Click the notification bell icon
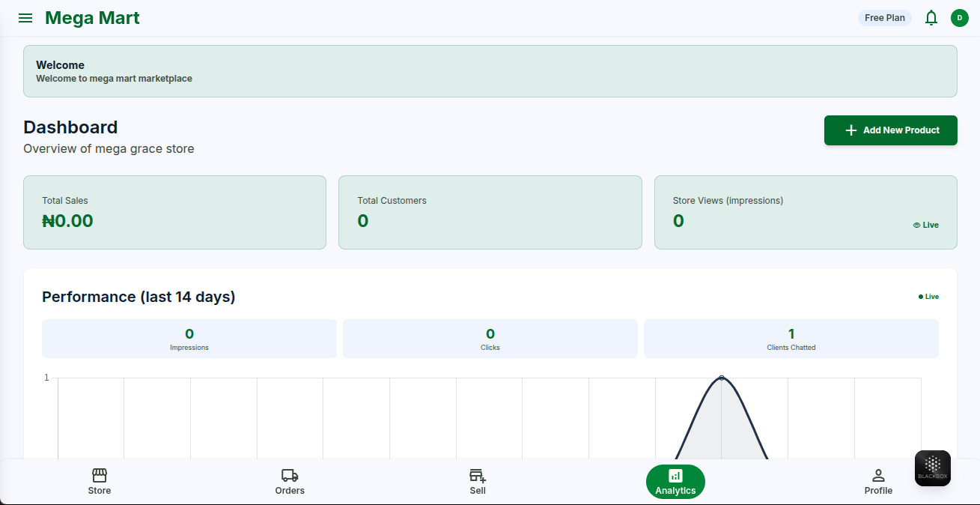This screenshot has width=980, height=505. [931, 18]
